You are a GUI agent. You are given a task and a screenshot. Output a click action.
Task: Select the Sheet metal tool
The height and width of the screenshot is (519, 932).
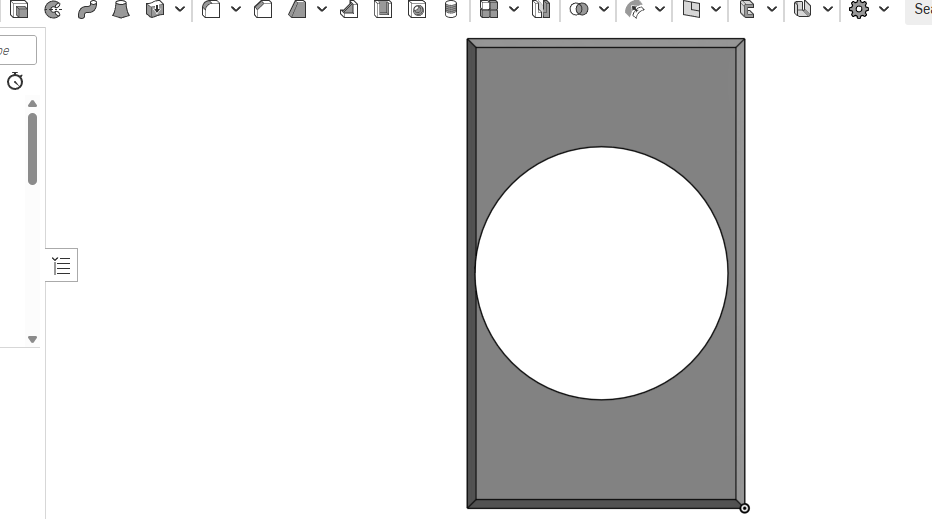tap(803, 9)
